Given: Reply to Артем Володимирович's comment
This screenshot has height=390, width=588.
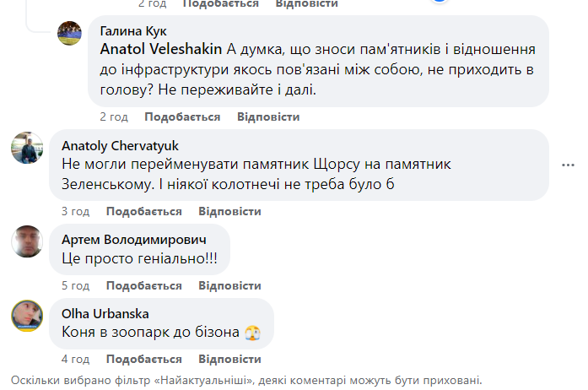Looking at the screenshot, I should point(229,285).
